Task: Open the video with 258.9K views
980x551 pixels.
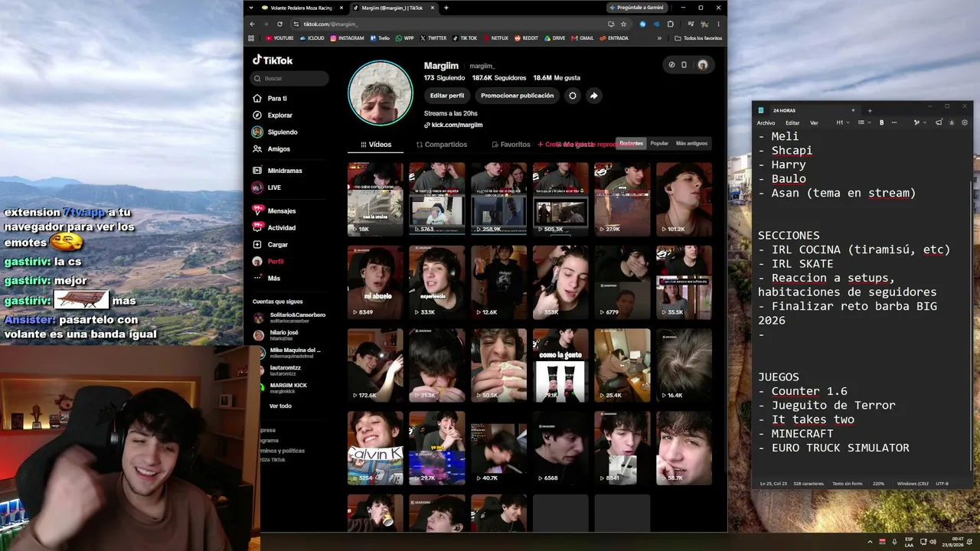Action: point(499,199)
